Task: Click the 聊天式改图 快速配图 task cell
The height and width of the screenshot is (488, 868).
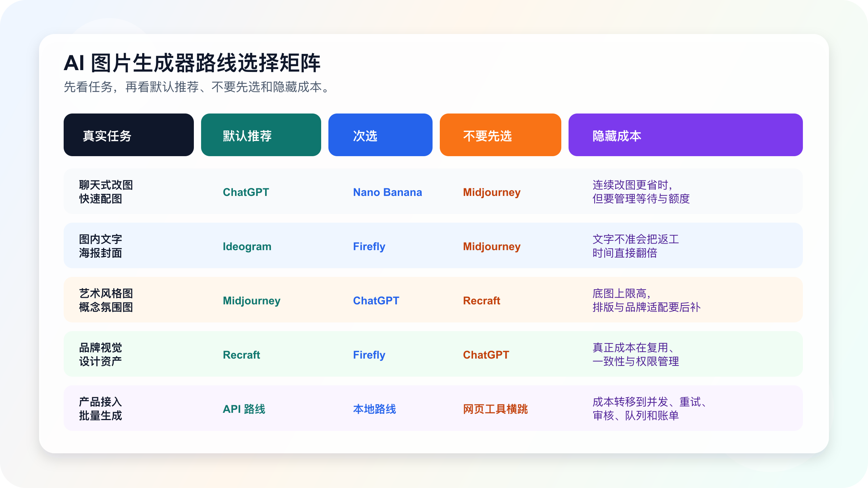Action: (x=106, y=192)
